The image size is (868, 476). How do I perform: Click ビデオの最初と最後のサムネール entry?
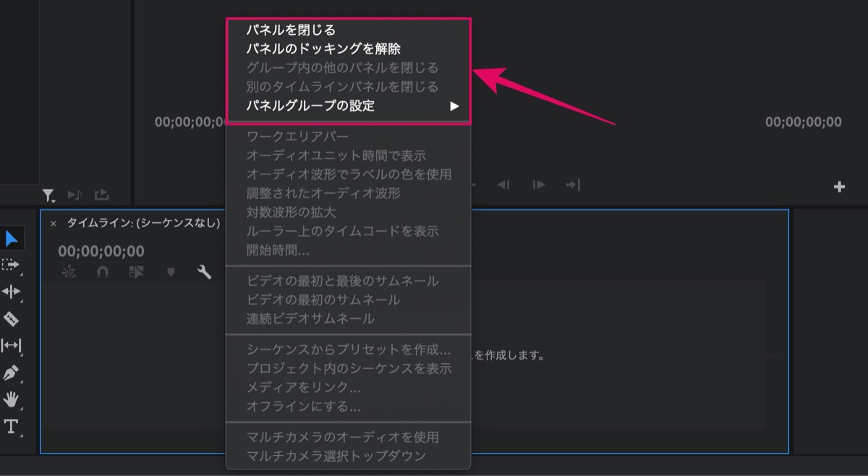click(x=349, y=281)
